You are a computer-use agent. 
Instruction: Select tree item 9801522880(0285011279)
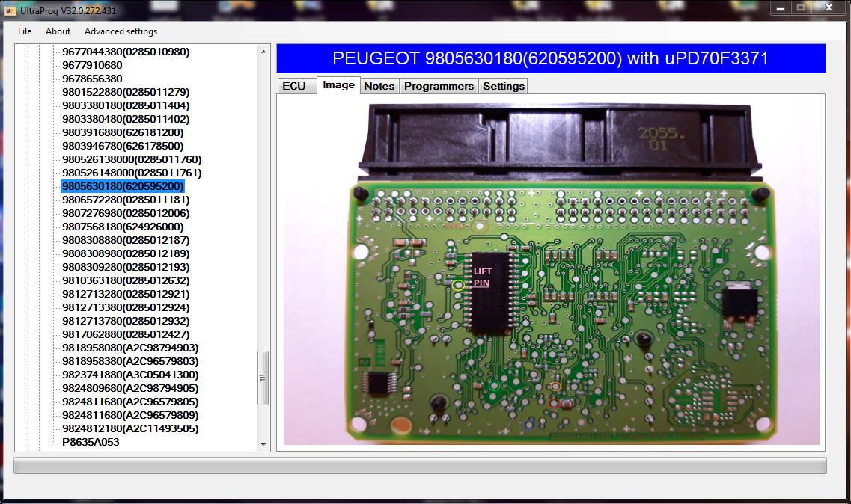point(126,92)
